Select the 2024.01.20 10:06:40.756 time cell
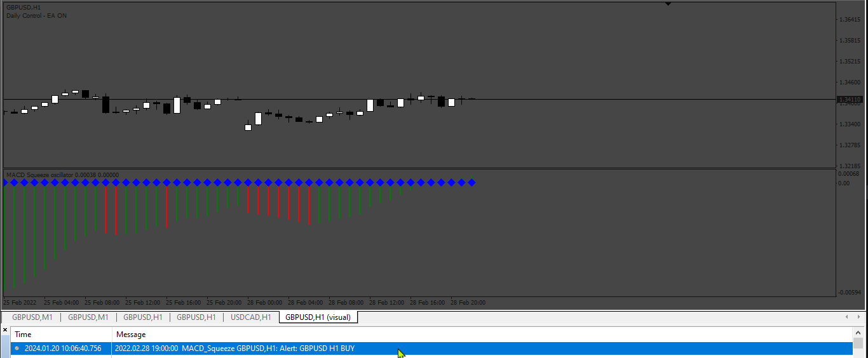This screenshot has width=868, height=358. point(62,348)
